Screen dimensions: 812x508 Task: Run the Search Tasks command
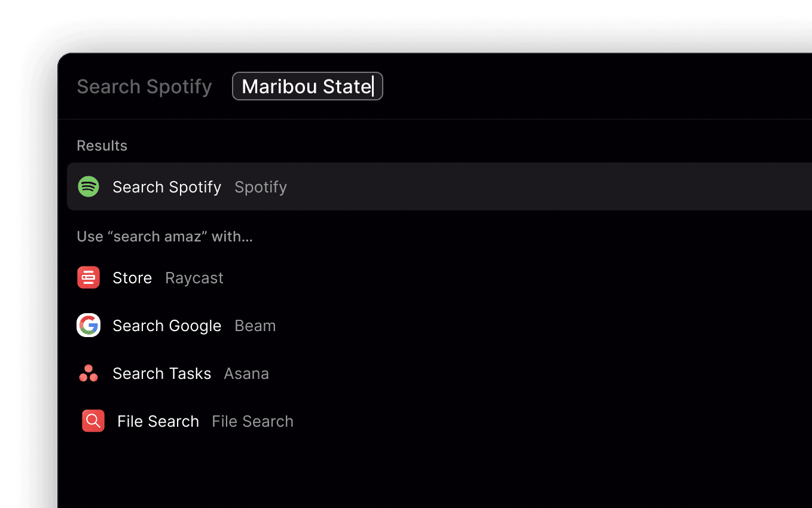[x=161, y=374]
